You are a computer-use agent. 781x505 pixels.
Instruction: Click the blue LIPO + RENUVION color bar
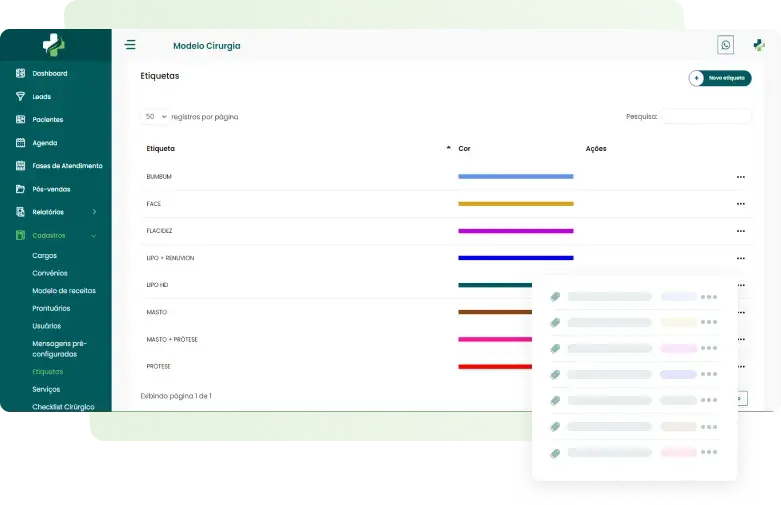[x=515, y=258]
